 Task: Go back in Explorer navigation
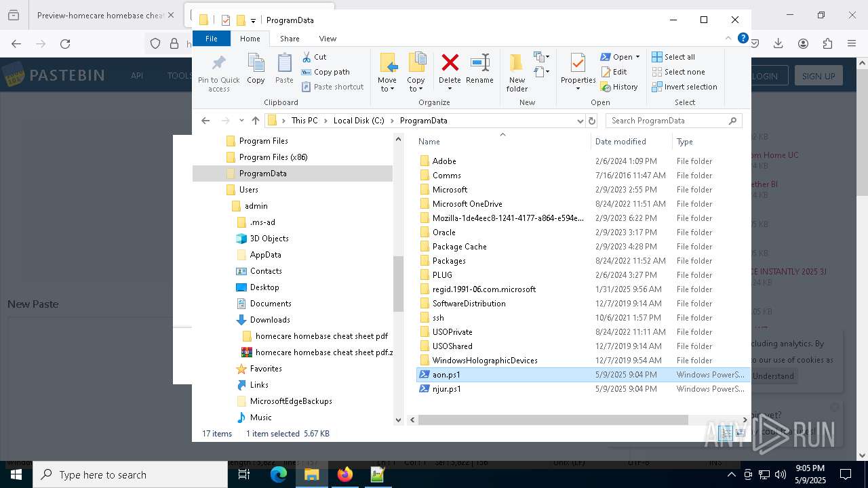click(205, 121)
